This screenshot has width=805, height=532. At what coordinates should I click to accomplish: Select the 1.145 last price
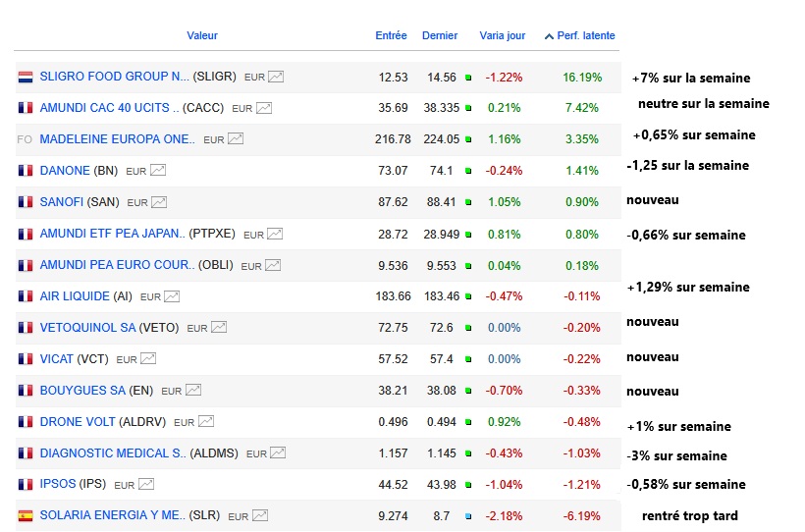(x=442, y=453)
